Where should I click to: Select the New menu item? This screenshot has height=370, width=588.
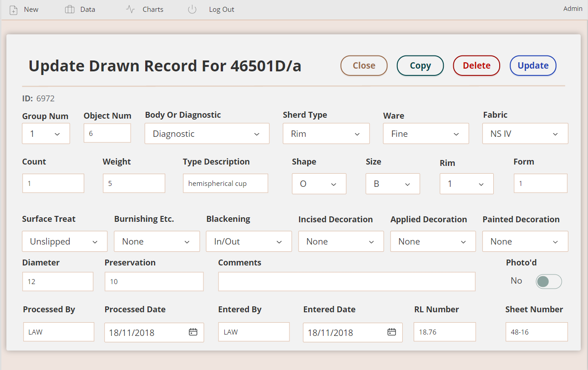pyautogui.click(x=31, y=10)
